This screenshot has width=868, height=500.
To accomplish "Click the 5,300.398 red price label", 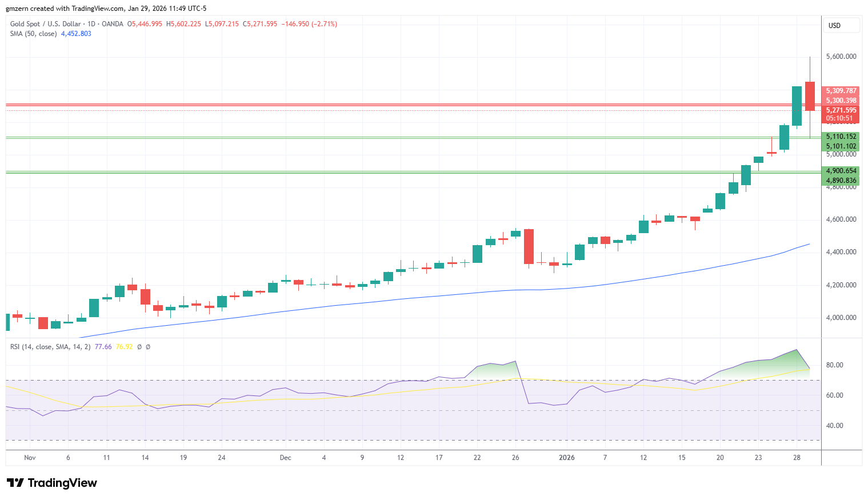I will coord(841,101).
